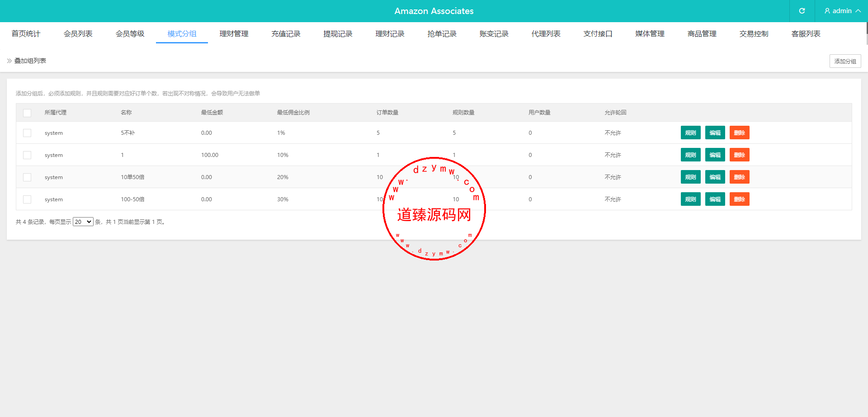Click 规则 button for row 5不补

690,133
